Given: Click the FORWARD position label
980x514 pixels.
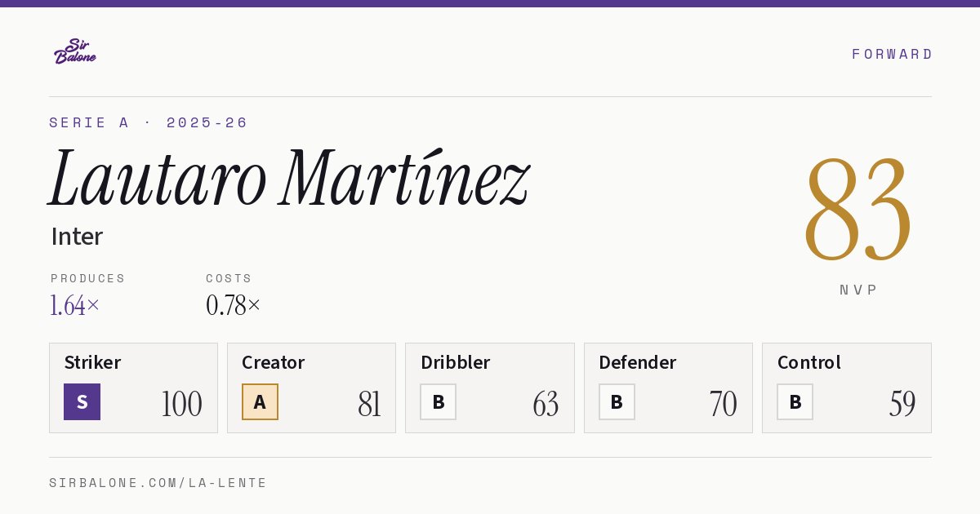Looking at the screenshot, I should [x=892, y=54].
